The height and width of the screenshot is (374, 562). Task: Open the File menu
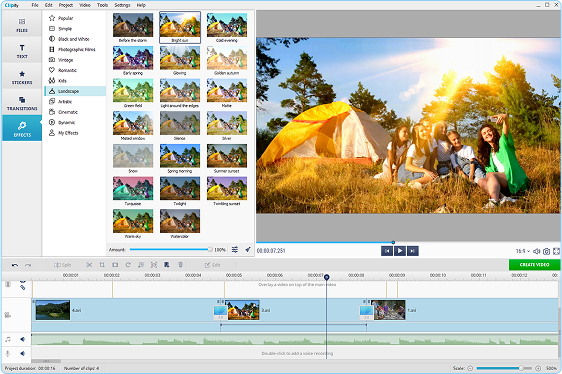point(35,5)
